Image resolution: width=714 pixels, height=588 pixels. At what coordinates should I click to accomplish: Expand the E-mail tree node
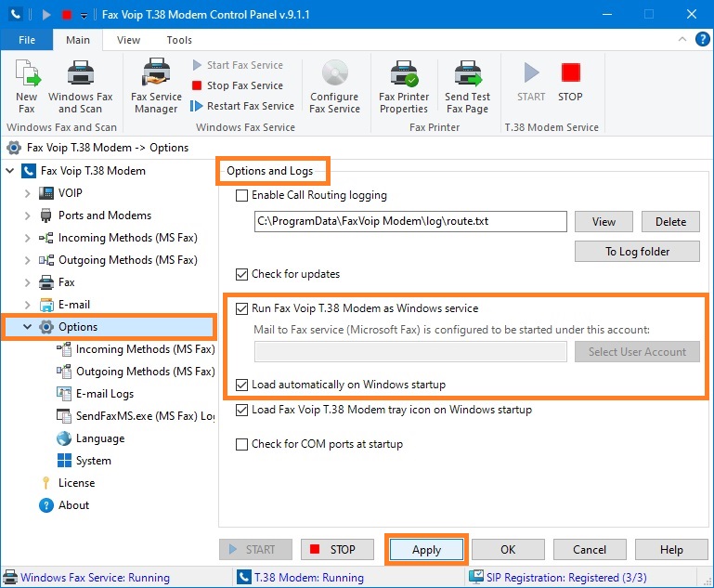[x=27, y=305]
